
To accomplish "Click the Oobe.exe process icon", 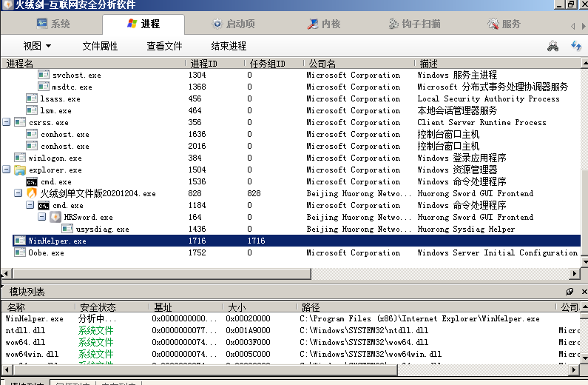I will 20,252.
